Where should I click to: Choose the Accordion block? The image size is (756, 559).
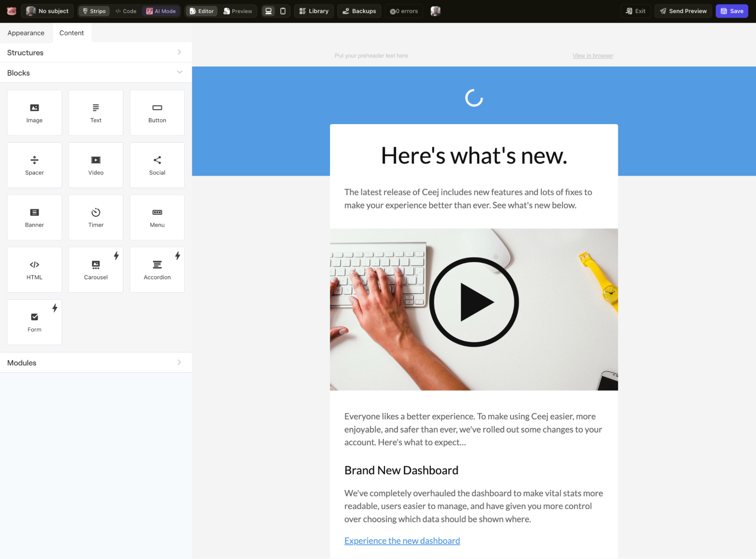point(157,270)
